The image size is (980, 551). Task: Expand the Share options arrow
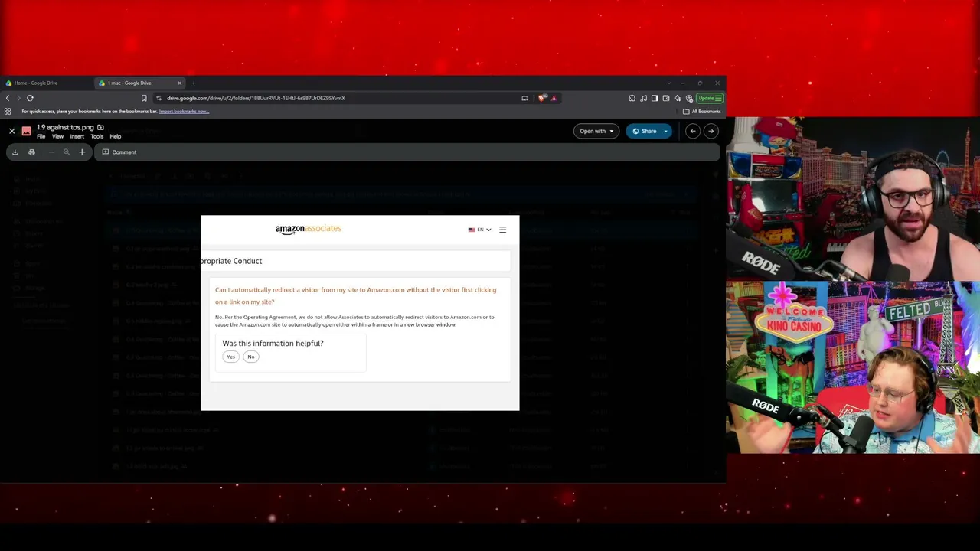[666, 131]
